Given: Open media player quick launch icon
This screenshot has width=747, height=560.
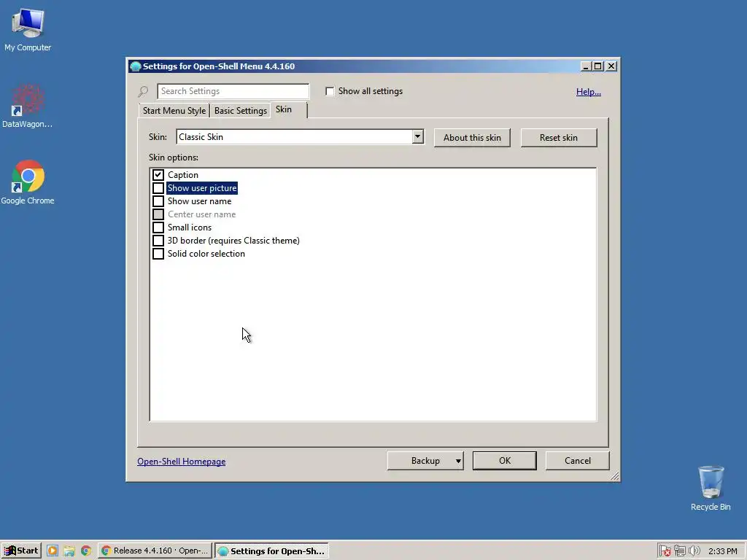Looking at the screenshot, I should [x=53, y=551].
